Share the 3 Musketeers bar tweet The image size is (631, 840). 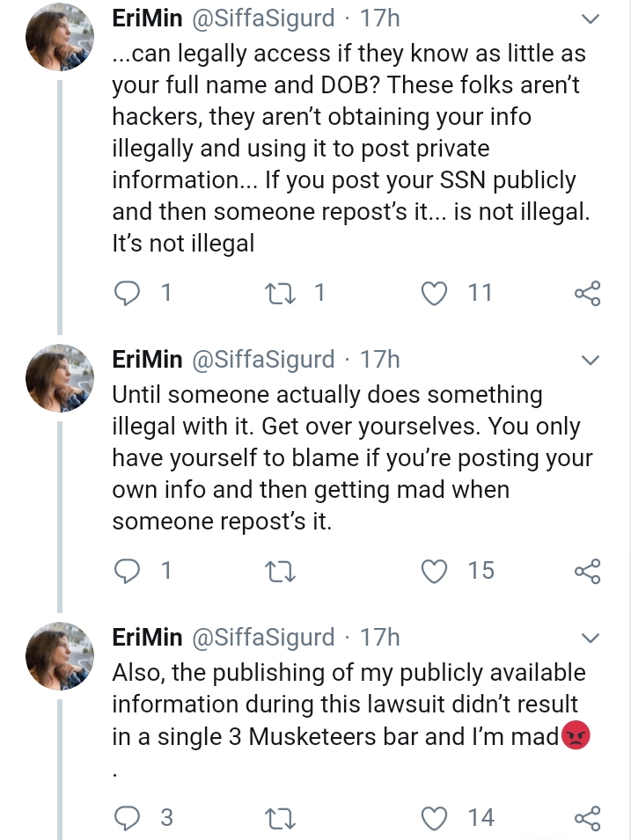588,818
